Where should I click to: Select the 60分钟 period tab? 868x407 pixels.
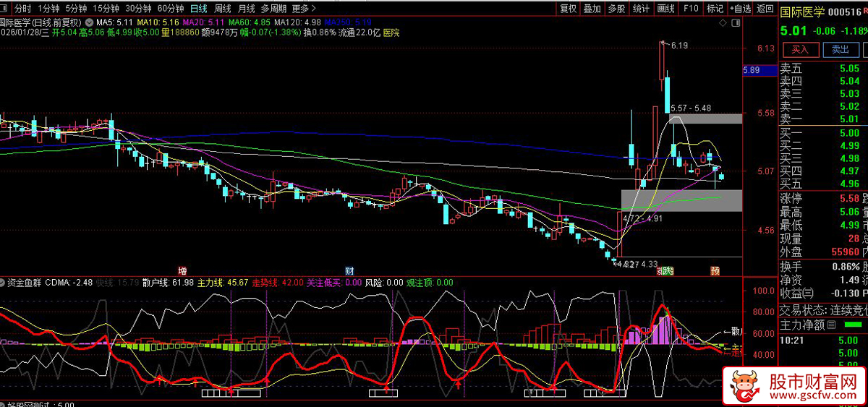[171, 9]
